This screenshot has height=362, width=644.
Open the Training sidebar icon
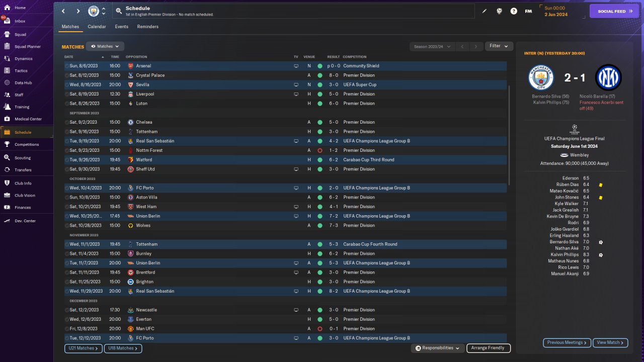click(7, 107)
